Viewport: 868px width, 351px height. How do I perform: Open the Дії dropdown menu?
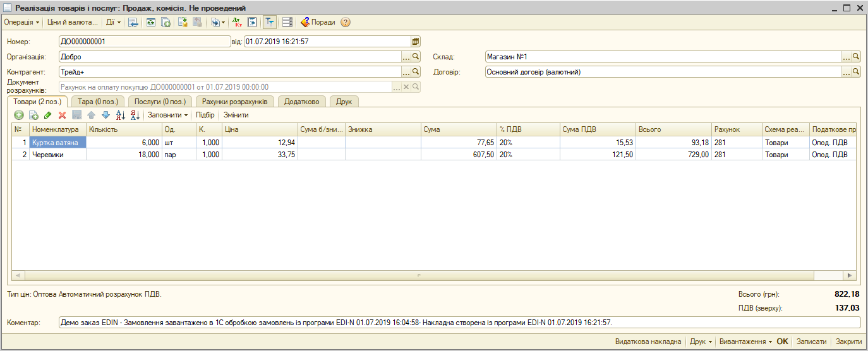click(x=114, y=22)
